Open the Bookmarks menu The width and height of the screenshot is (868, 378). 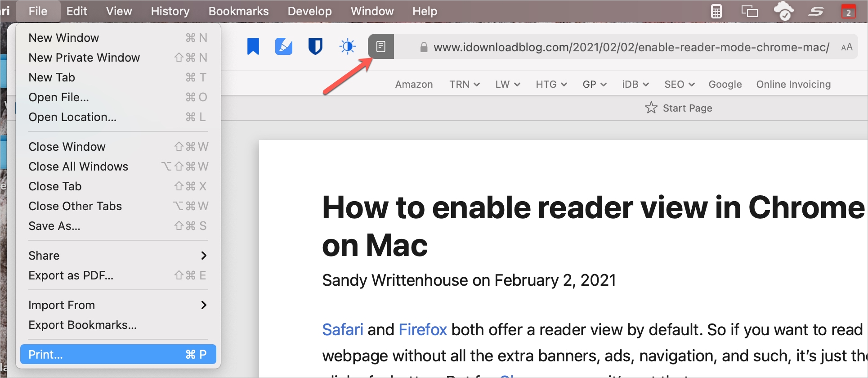pyautogui.click(x=239, y=11)
